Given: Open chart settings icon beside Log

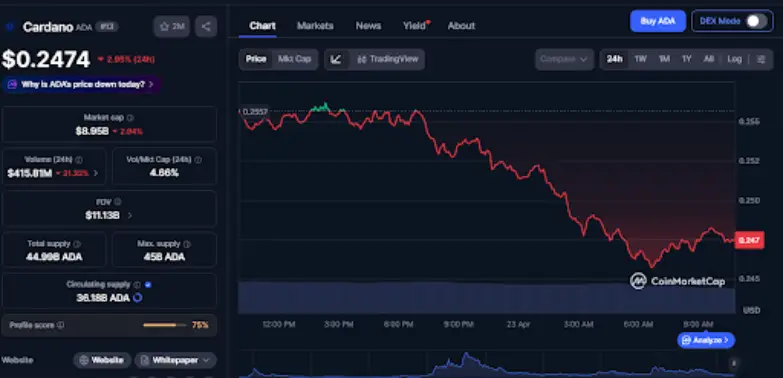Looking at the screenshot, I should [x=761, y=59].
